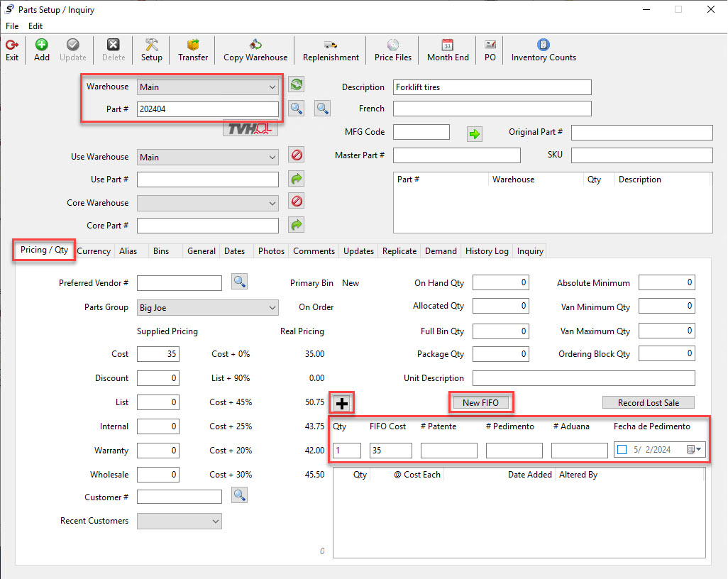Click the green refresh icon beside Warehouse

pos(297,84)
